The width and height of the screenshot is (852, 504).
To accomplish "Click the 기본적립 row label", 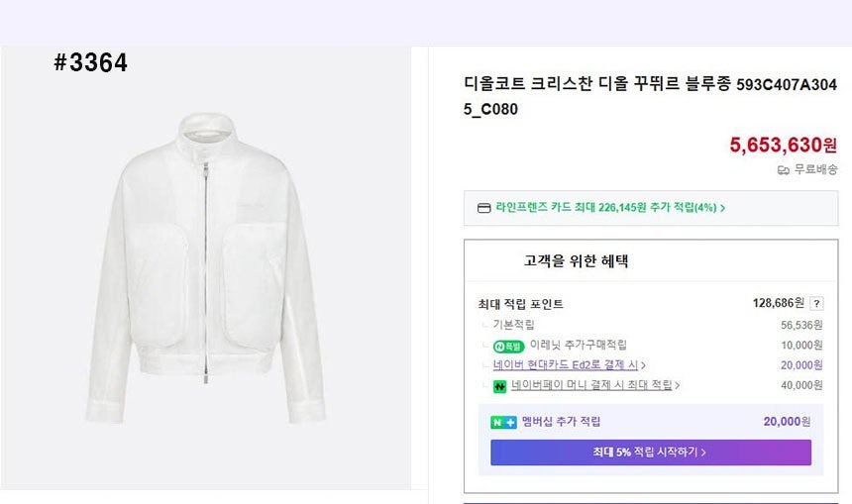I will (513, 325).
